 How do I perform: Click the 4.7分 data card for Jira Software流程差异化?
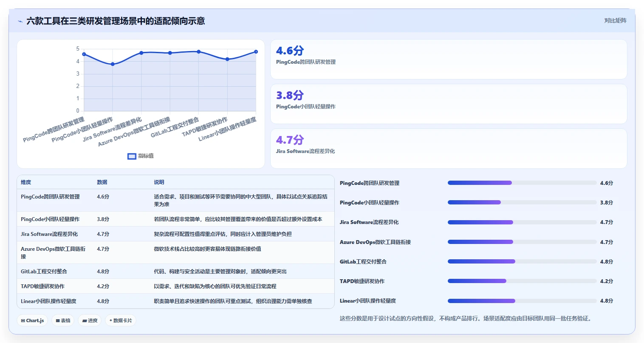[449, 149]
